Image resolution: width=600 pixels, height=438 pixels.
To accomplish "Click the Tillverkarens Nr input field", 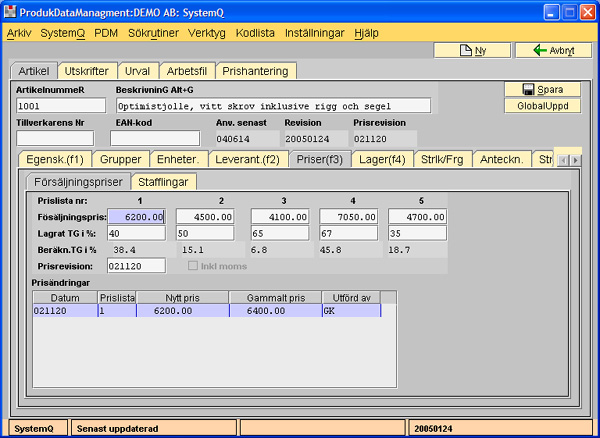I will click(55, 138).
